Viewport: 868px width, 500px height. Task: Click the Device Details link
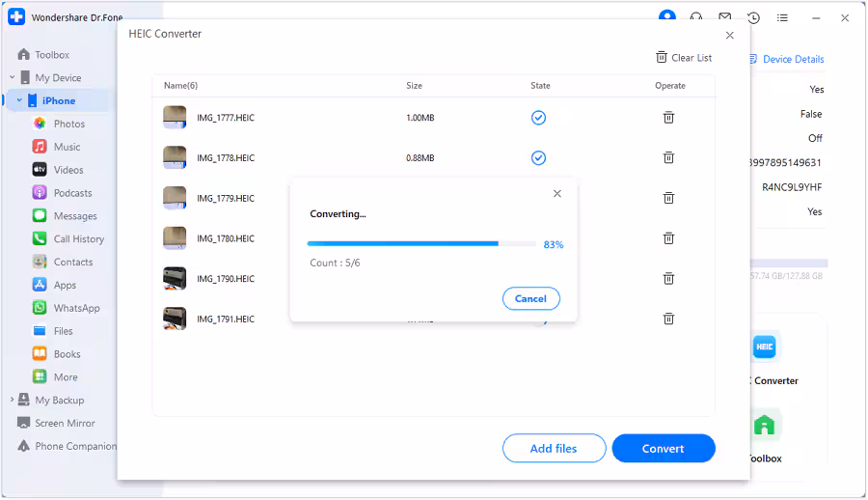(x=793, y=59)
